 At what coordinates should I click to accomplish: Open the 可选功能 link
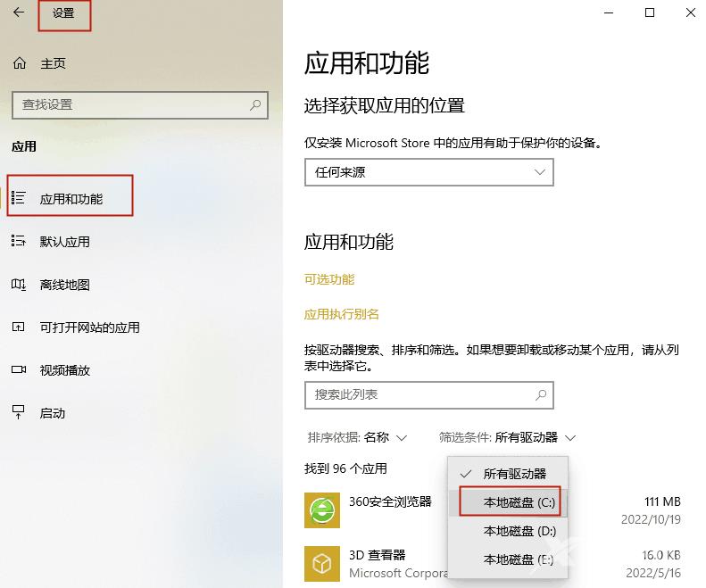329,279
